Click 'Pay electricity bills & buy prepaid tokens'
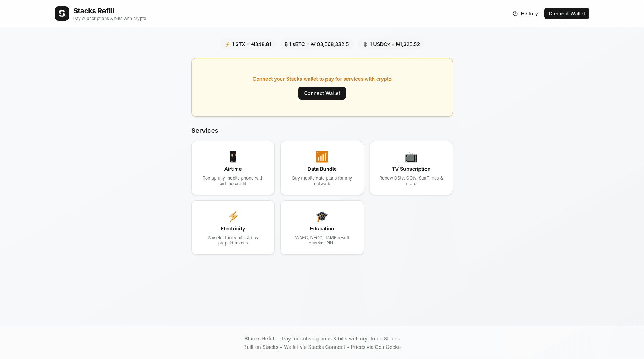This screenshot has height=359, width=644. coord(233,240)
